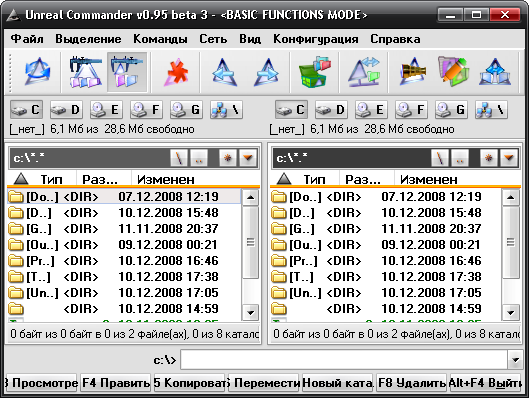The width and height of the screenshot is (529, 398).
Task: Open the Команды menu
Action: pyautogui.click(x=160, y=39)
